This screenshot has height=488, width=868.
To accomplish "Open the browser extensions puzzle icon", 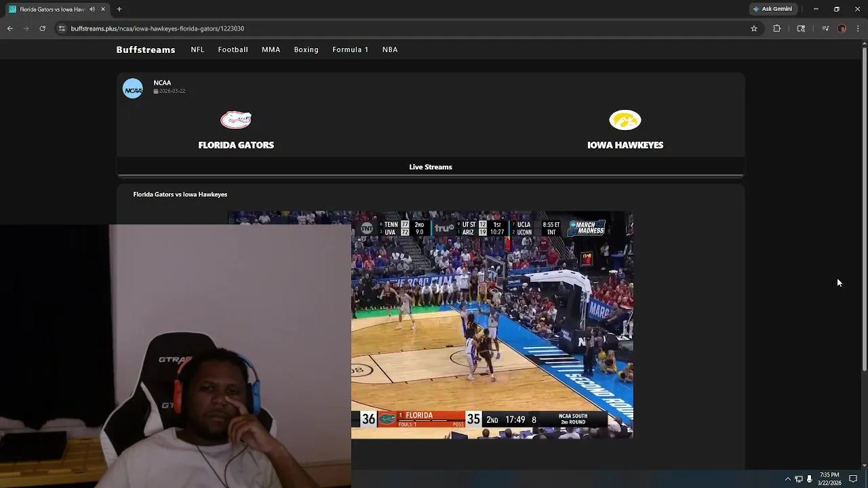I will (x=776, y=28).
